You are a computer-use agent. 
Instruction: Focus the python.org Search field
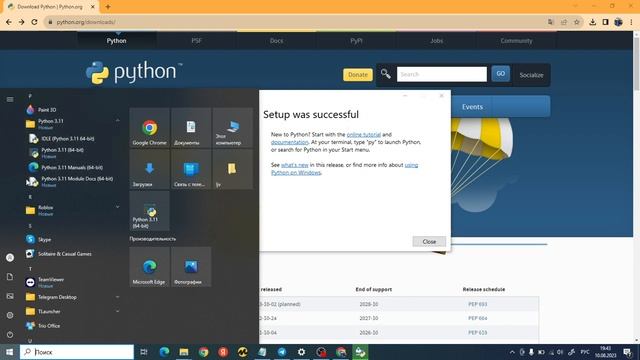(442, 74)
